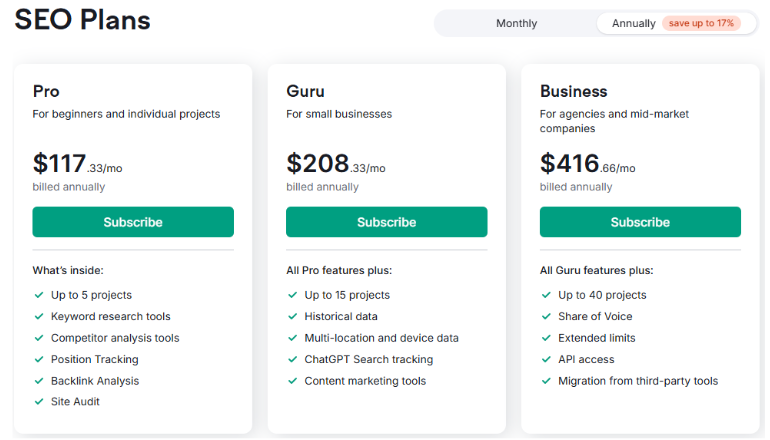This screenshot has width=770, height=440.
Task: Click 'Keyword research tools' feature text
Action: click(x=110, y=316)
